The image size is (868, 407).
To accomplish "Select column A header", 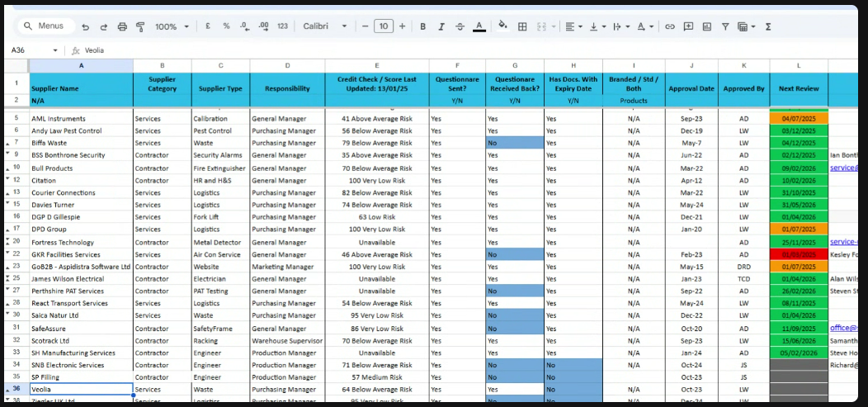I will pos(82,65).
